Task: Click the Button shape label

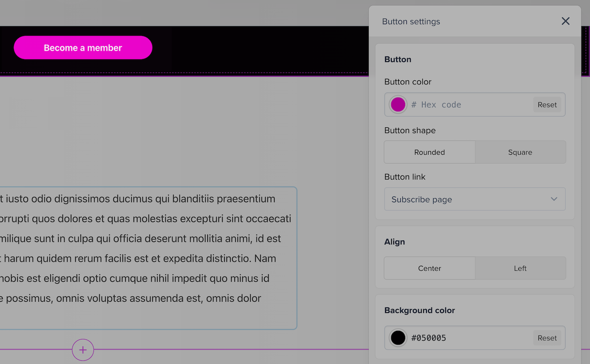Action: point(410,131)
